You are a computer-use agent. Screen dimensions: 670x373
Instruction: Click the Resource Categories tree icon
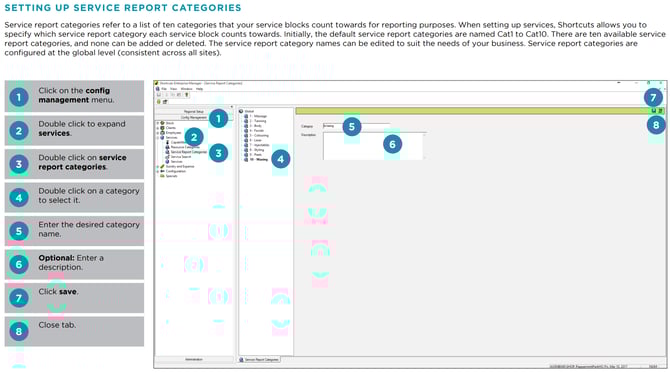pyautogui.click(x=168, y=147)
